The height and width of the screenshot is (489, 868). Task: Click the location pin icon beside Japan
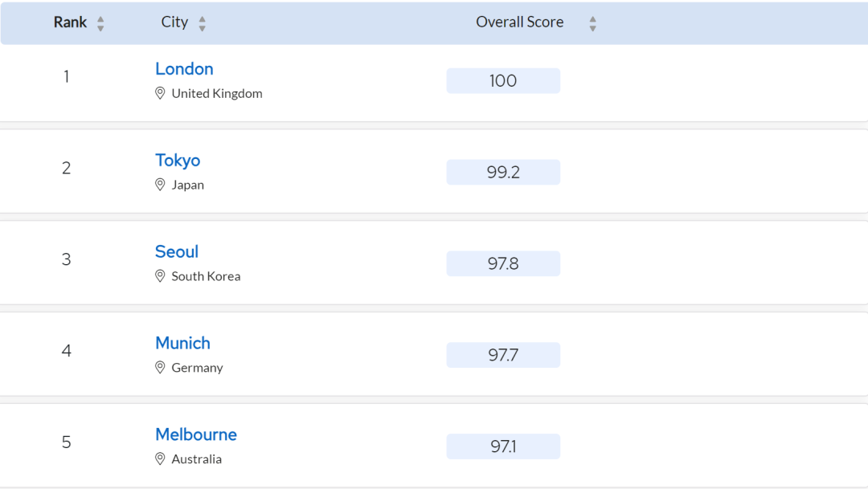point(160,184)
